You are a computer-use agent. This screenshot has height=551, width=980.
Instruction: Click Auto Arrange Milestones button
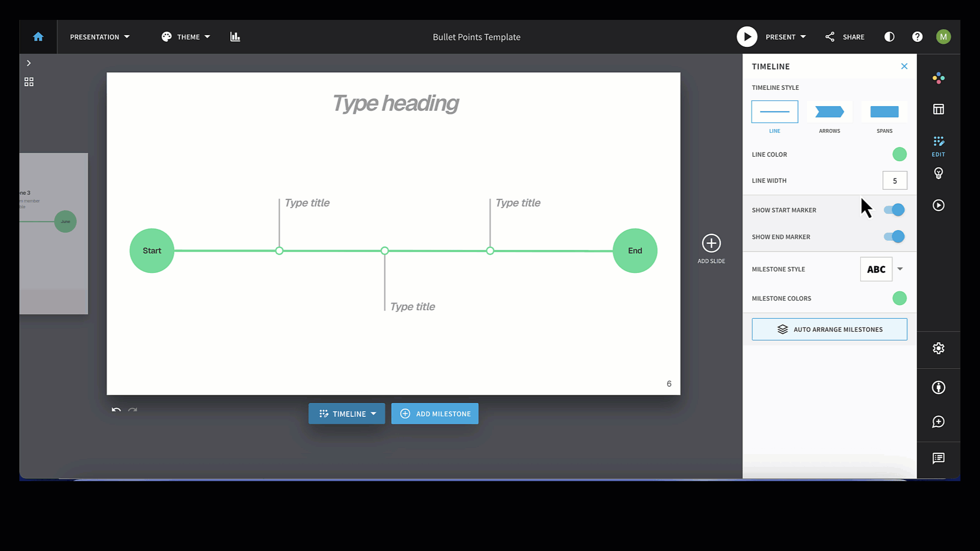829,330
